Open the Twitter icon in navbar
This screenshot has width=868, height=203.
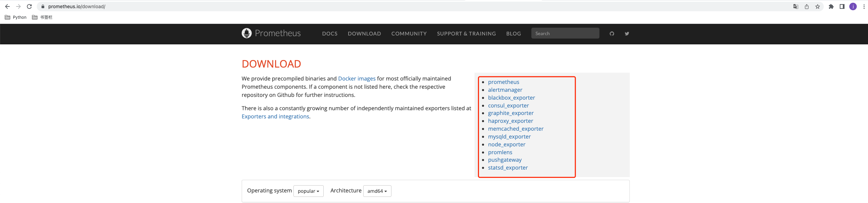pos(627,33)
